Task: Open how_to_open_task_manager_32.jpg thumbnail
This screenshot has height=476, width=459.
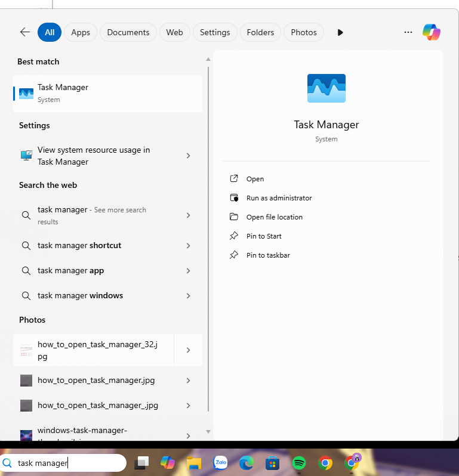Action: point(26,350)
